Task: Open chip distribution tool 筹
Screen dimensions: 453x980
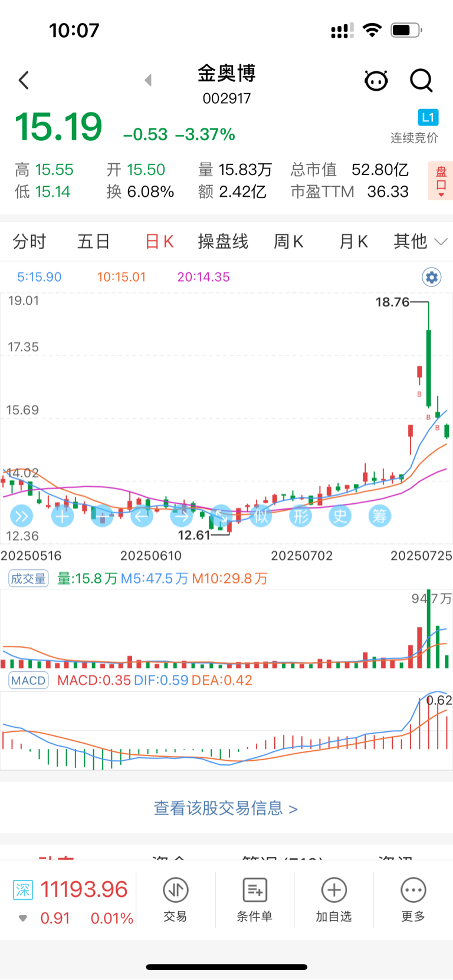Action: [x=380, y=517]
